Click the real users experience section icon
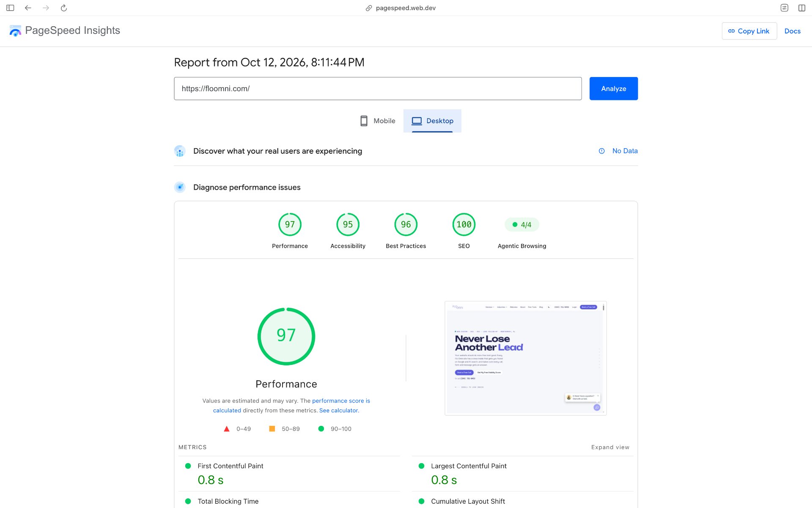 point(180,151)
